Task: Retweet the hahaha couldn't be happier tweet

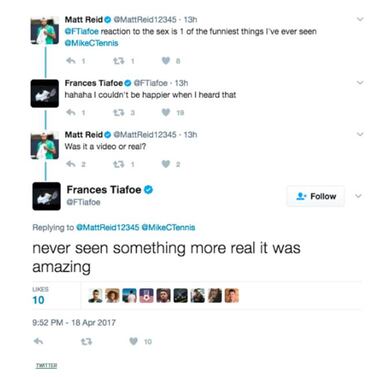Action: pyautogui.click(x=118, y=112)
